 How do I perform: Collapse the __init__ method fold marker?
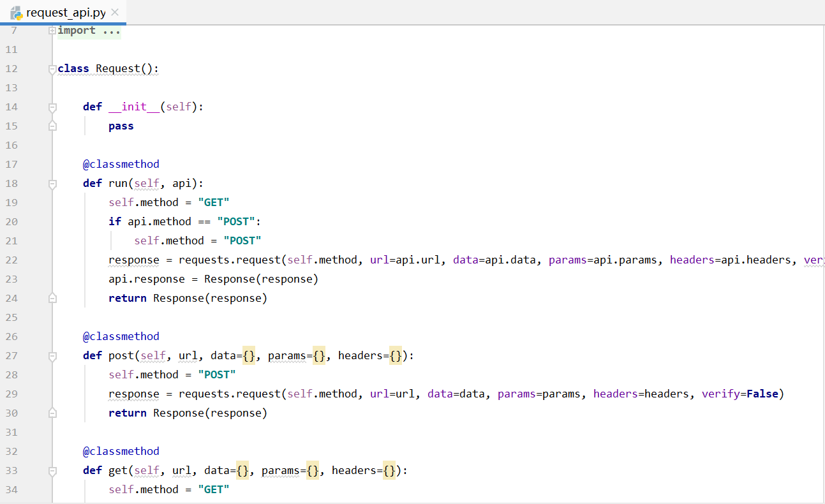52,107
